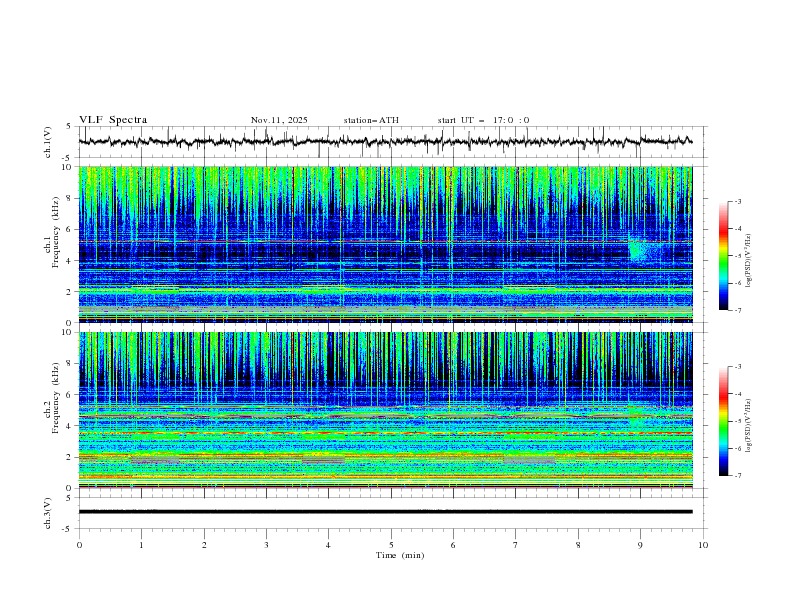Click time-axis tick label "8"
Viewport: 792px width, 612px height.
[578, 545]
